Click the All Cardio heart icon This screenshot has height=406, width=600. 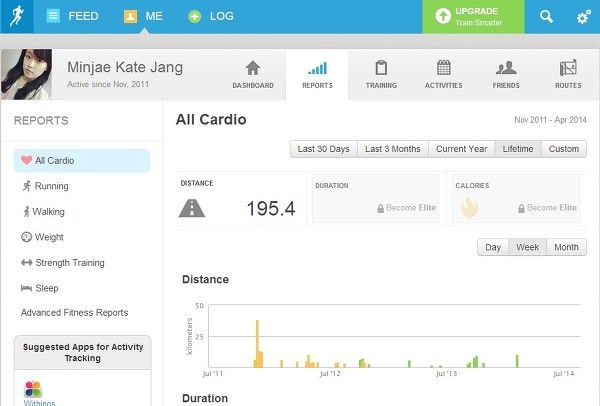26,160
